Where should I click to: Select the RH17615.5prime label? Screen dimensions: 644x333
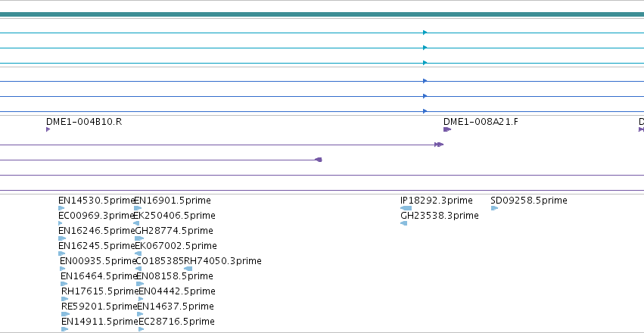pyautogui.click(x=100, y=291)
